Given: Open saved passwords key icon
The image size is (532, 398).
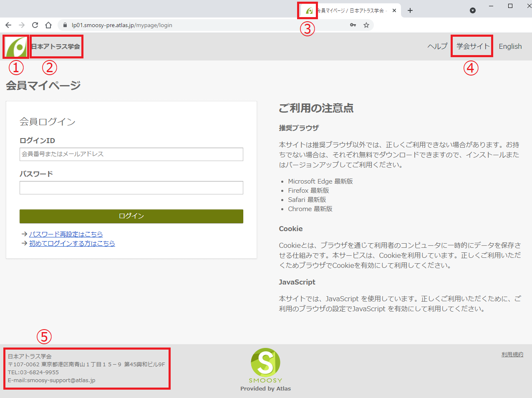Looking at the screenshot, I should pyautogui.click(x=353, y=25).
